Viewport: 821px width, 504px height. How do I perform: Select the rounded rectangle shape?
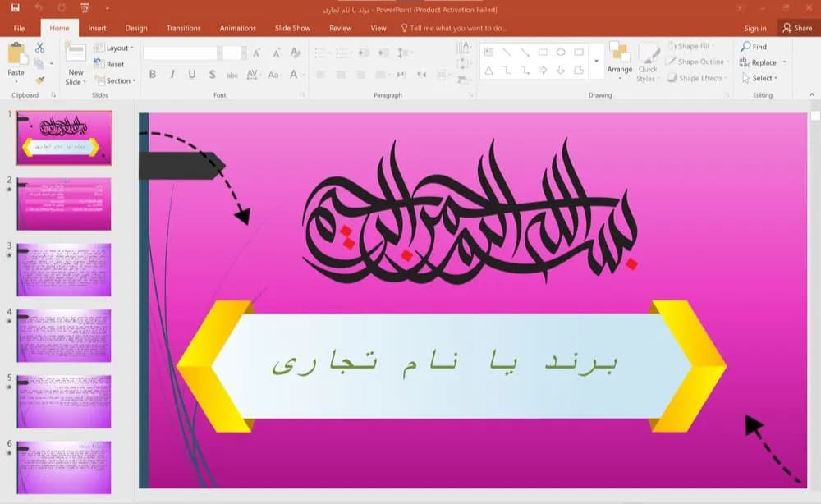[x=579, y=52]
